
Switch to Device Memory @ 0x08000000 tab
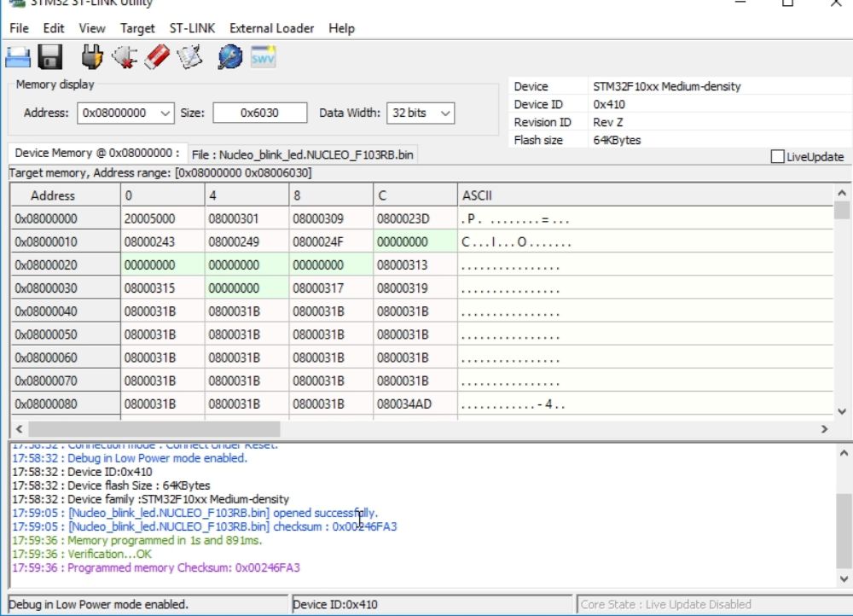[97, 153]
